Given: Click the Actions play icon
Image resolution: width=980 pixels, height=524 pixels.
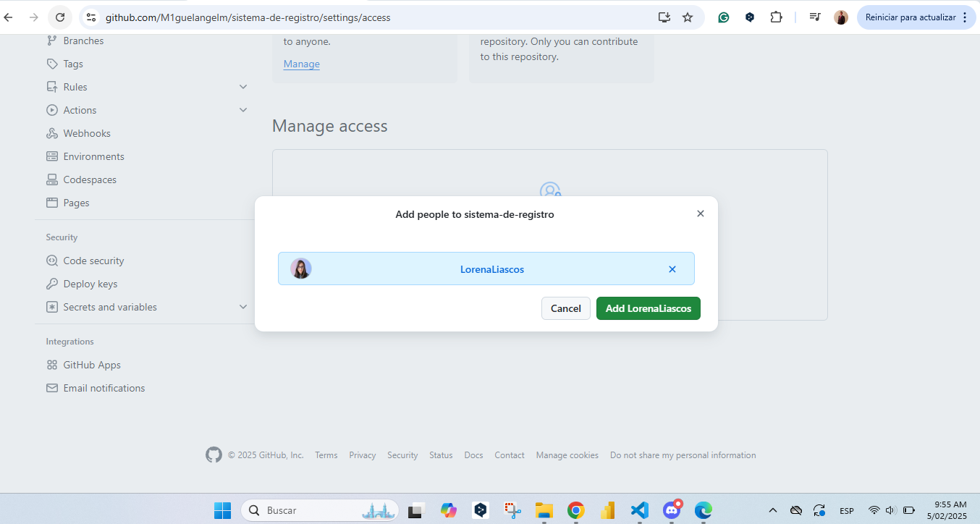Looking at the screenshot, I should tap(52, 110).
